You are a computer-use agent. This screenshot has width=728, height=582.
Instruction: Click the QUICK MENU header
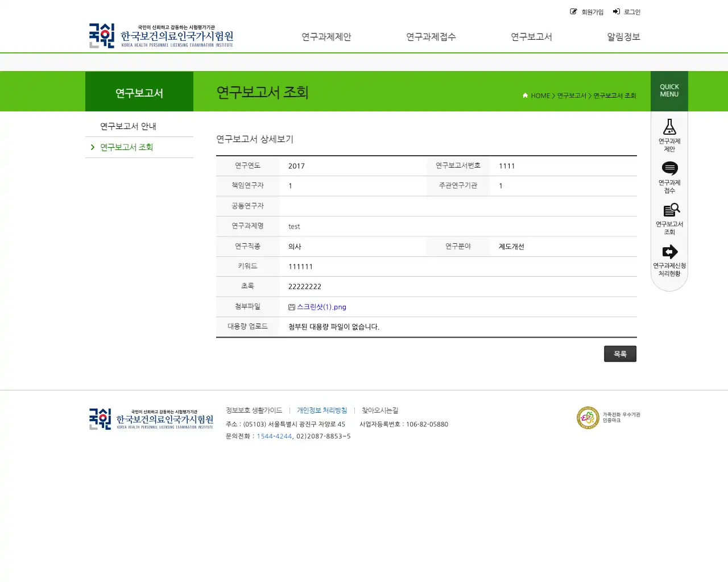pyautogui.click(x=669, y=91)
